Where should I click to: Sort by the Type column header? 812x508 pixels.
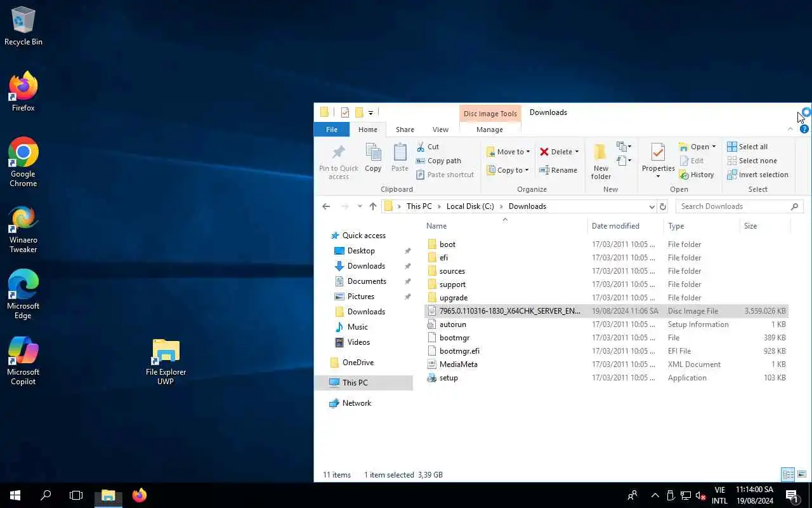pos(702,226)
